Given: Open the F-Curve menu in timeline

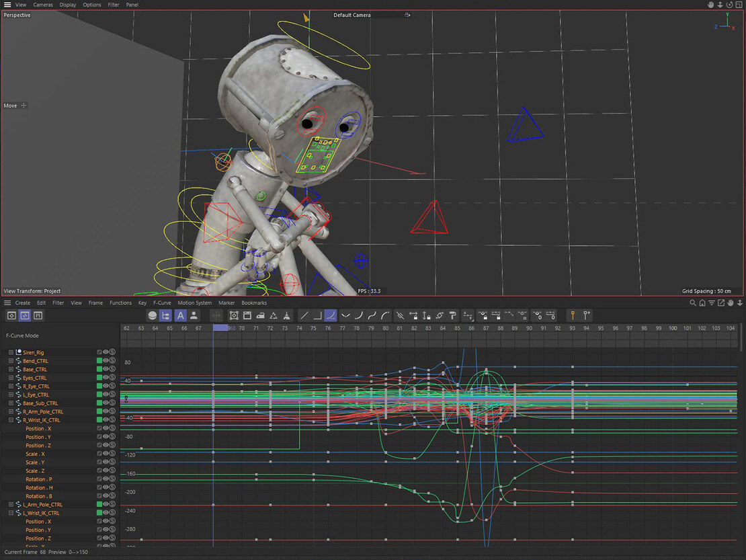Looking at the screenshot, I should point(162,303).
